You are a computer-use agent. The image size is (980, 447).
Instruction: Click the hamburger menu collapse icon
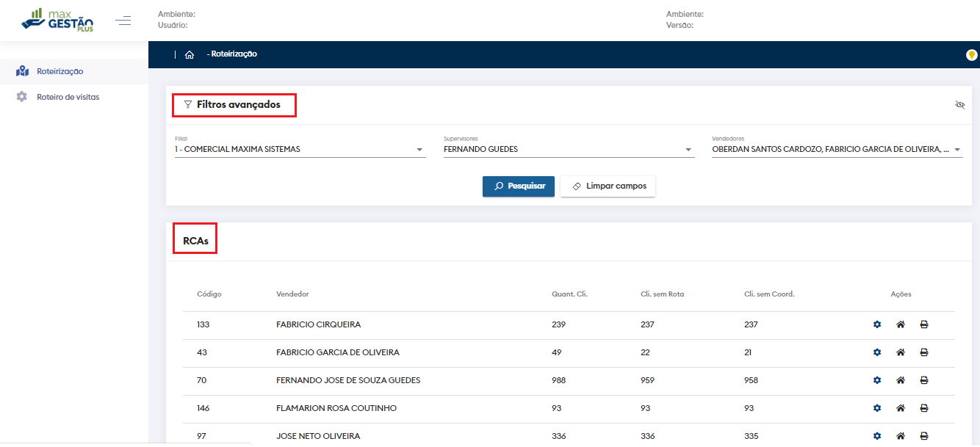click(123, 21)
